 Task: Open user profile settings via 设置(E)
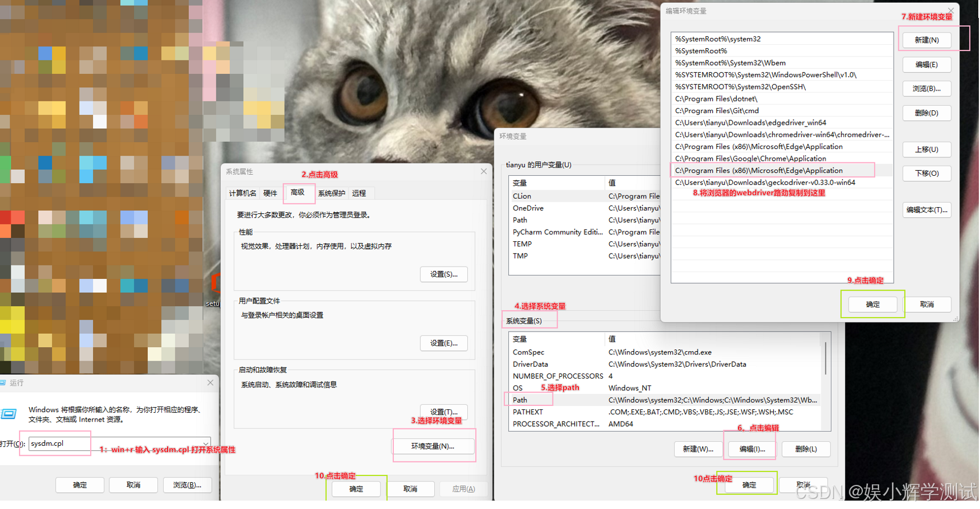pyautogui.click(x=444, y=343)
